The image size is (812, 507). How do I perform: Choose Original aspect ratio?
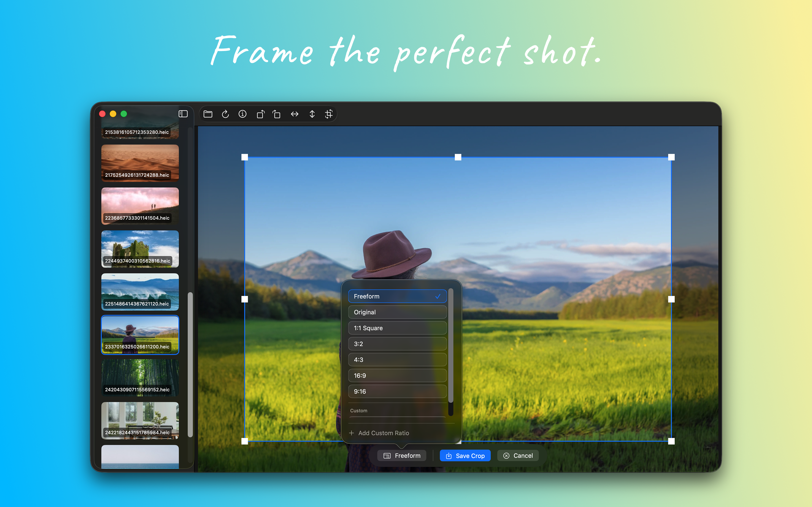[397, 312]
